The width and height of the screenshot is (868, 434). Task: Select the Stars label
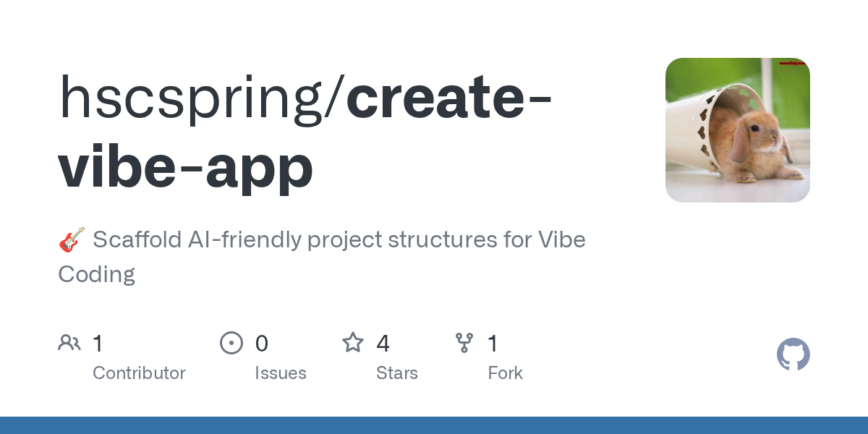point(397,373)
